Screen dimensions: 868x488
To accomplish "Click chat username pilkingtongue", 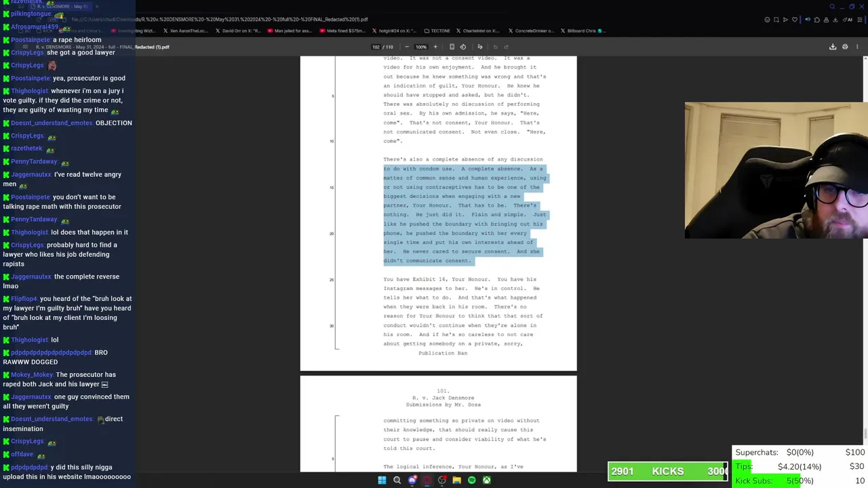I will 31,14.
